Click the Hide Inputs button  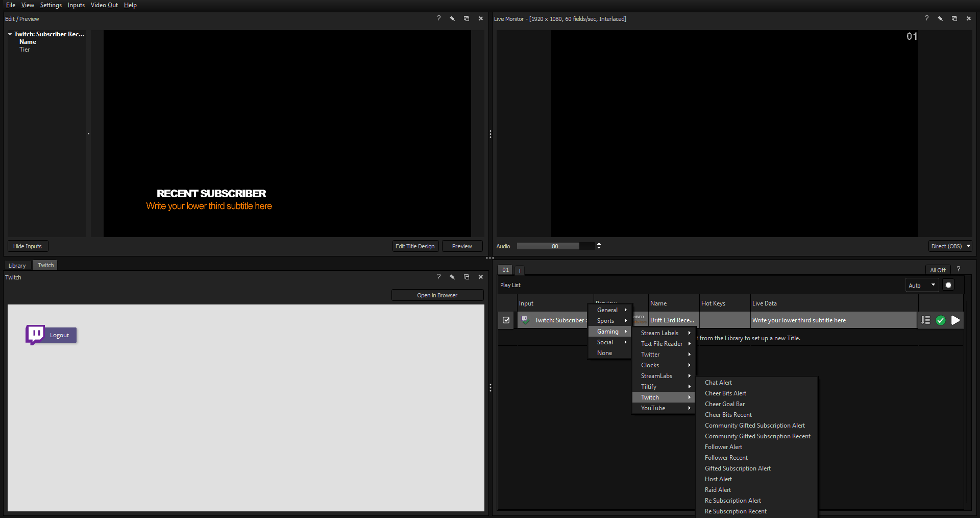[28, 246]
